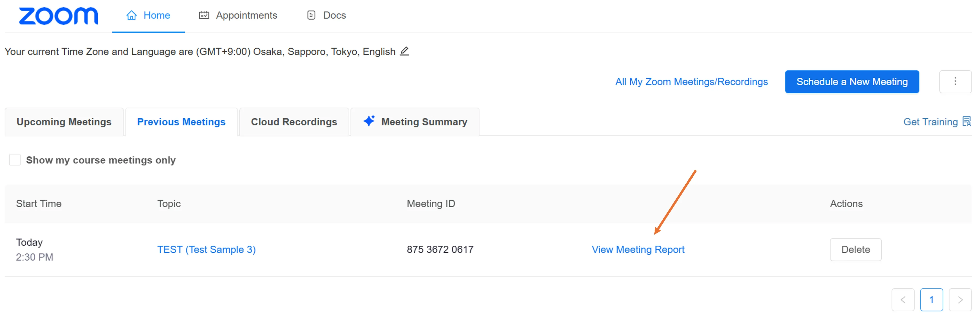Open View Meeting Report link
The height and width of the screenshot is (317, 980).
(x=638, y=250)
